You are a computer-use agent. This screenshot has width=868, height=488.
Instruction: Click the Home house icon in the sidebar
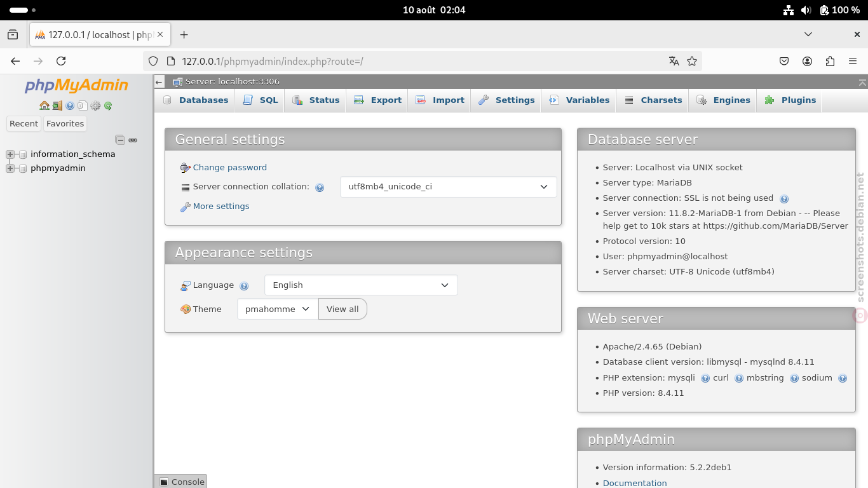pyautogui.click(x=44, y=106)
